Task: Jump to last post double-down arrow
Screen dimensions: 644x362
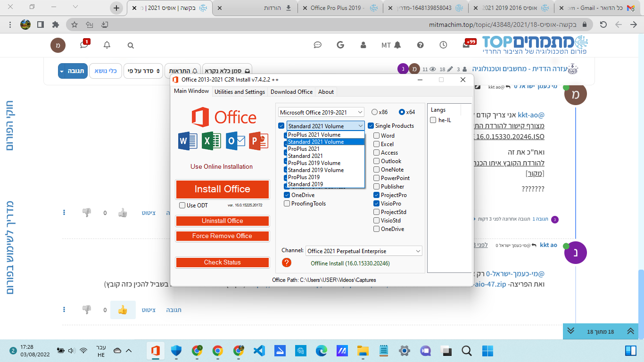Action: coord(571,331)
